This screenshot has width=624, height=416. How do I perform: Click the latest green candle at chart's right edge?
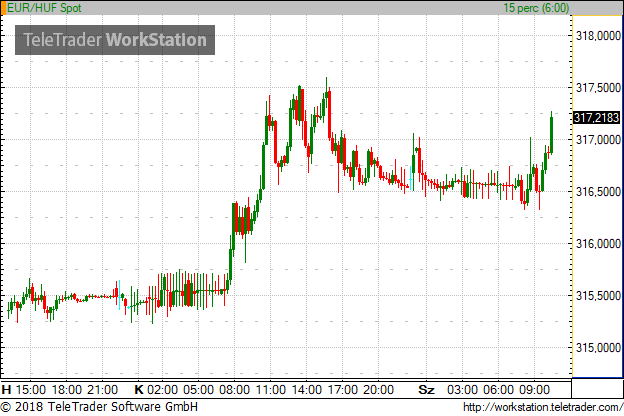[552, 133]
